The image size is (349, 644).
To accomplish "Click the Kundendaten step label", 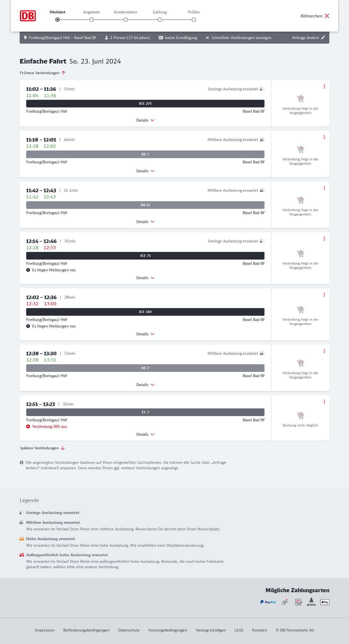I will [125, 12].
